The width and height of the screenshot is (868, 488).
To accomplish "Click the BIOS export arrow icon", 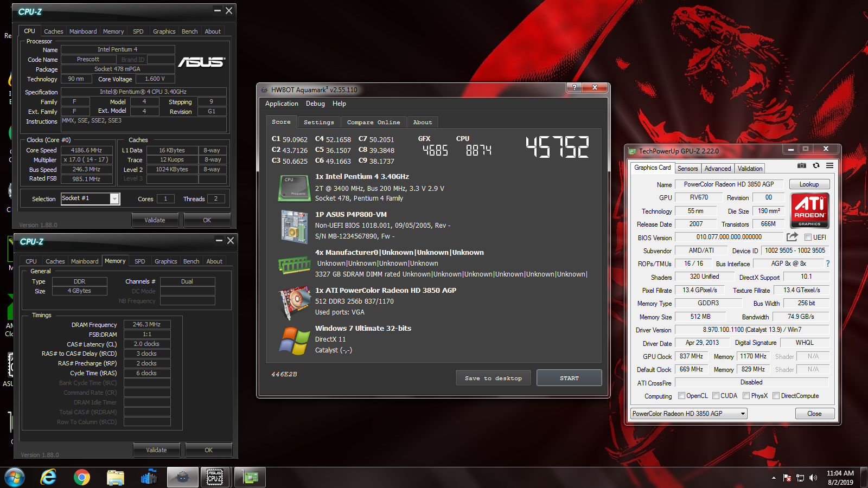I will 792,237.
